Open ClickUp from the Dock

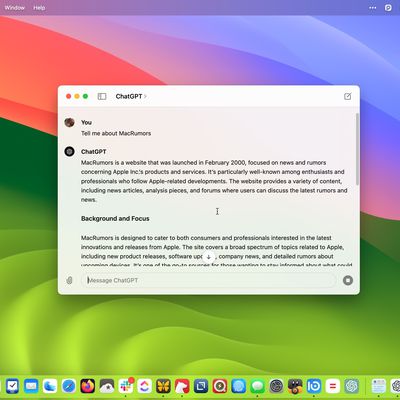point(144,386)
